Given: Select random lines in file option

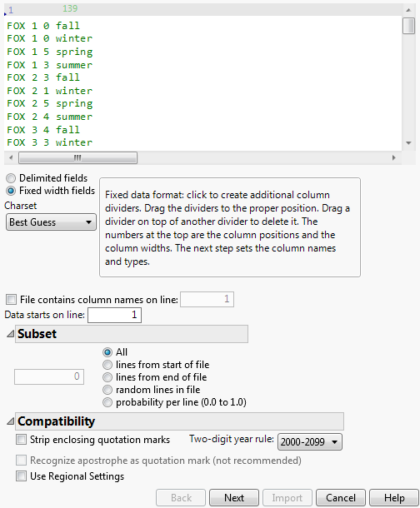Looking at the screenshot, I should (107, 390).
